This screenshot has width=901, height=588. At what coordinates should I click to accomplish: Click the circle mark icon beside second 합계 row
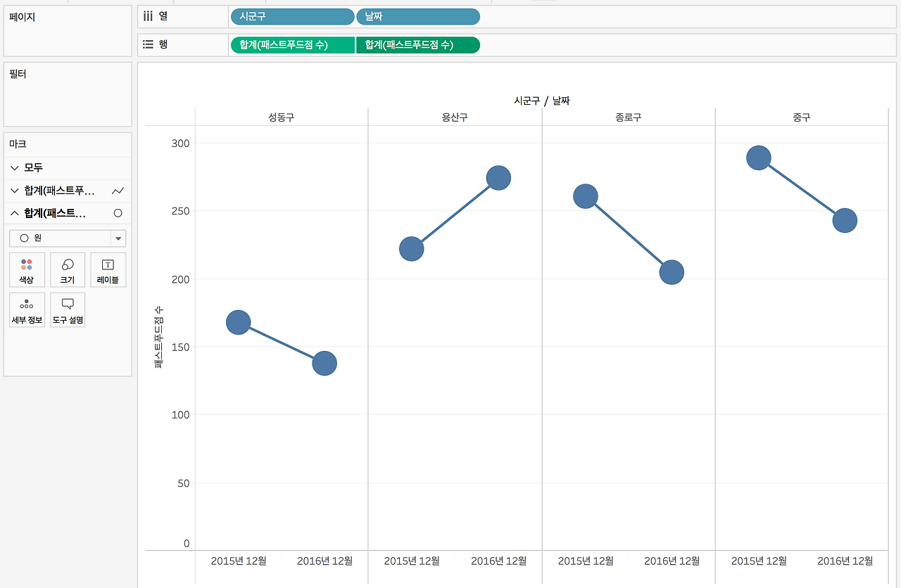(x=118, y=213)
